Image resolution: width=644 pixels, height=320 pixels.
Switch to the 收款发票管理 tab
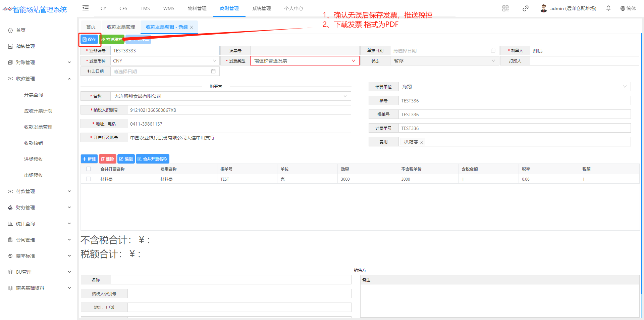[121, 27]
